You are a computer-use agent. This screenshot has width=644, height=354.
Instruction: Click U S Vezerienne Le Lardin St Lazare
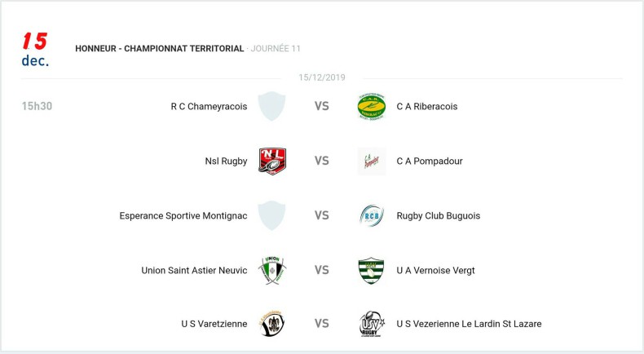(469, 324)
